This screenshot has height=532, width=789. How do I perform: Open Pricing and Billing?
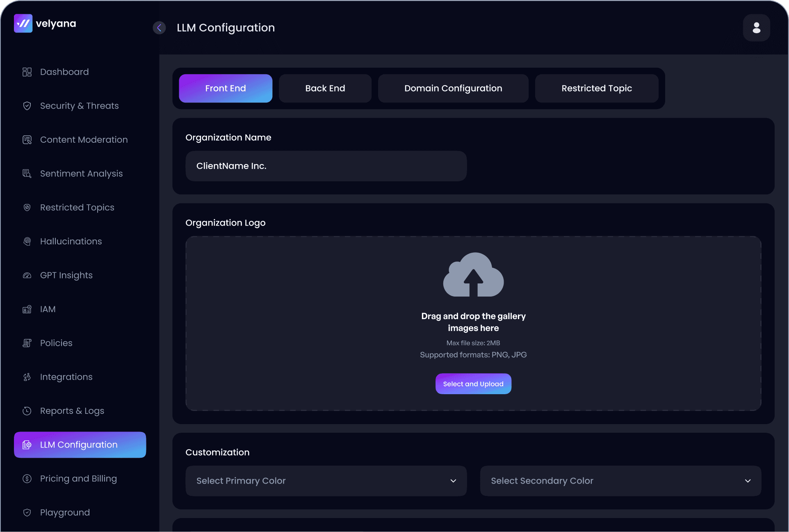point(80,479)
